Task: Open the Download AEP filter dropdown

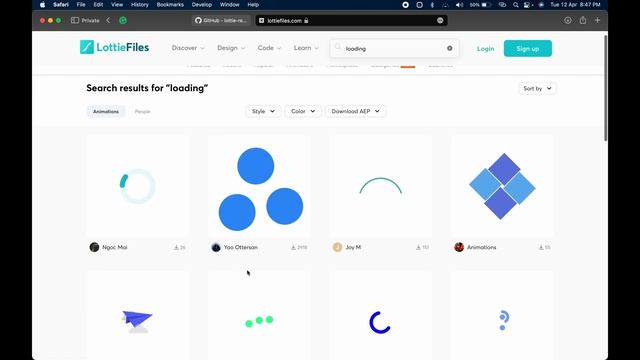Action: [356, 111]
